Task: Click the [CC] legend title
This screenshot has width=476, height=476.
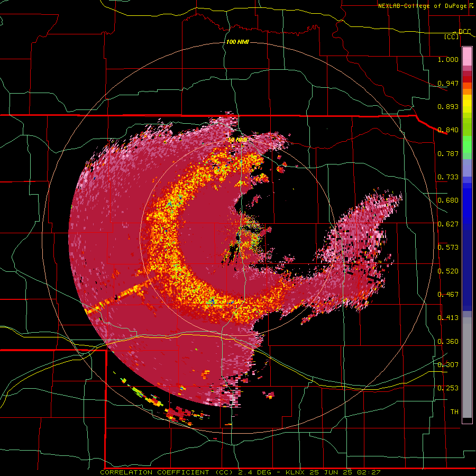Action: 452,36
